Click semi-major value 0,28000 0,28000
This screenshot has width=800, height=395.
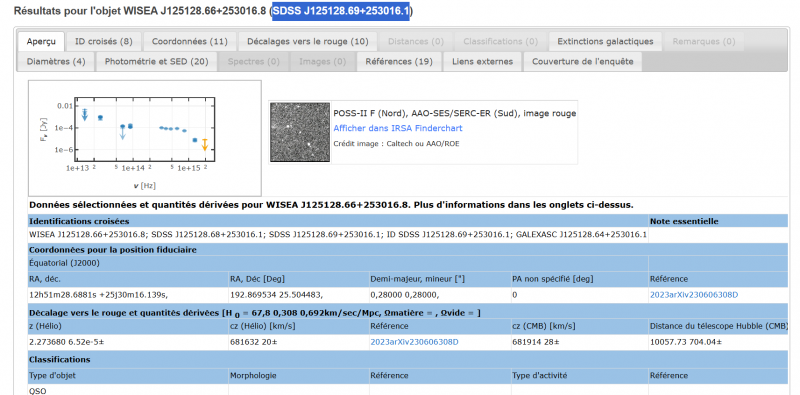click(x=405, y=295)
